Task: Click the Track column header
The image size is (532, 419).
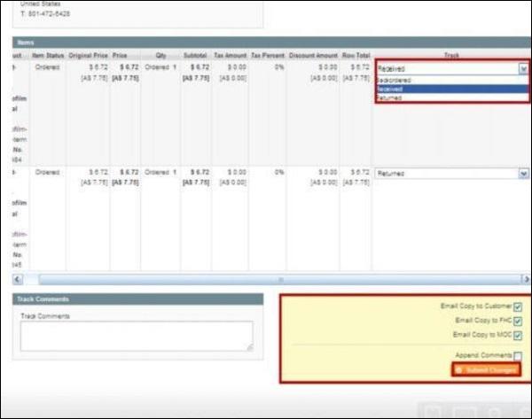Action: (x=451, y=55)
